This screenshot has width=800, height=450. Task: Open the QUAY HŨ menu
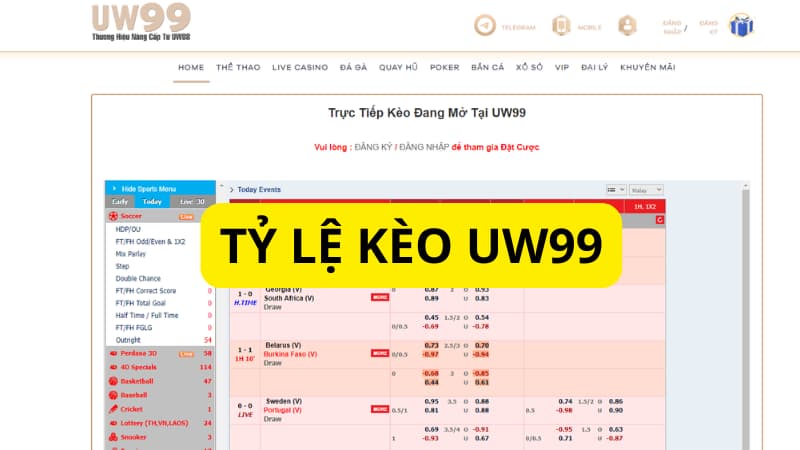pyautogui.click(x=398, y=67)
